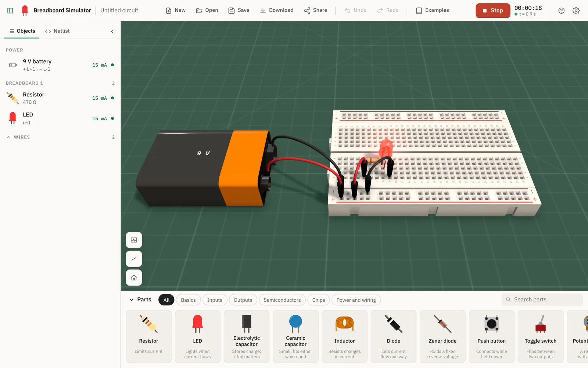Add an Inductor from parts tray
The height and width of the screenshot is (368, 588).
tap(344, 336)
